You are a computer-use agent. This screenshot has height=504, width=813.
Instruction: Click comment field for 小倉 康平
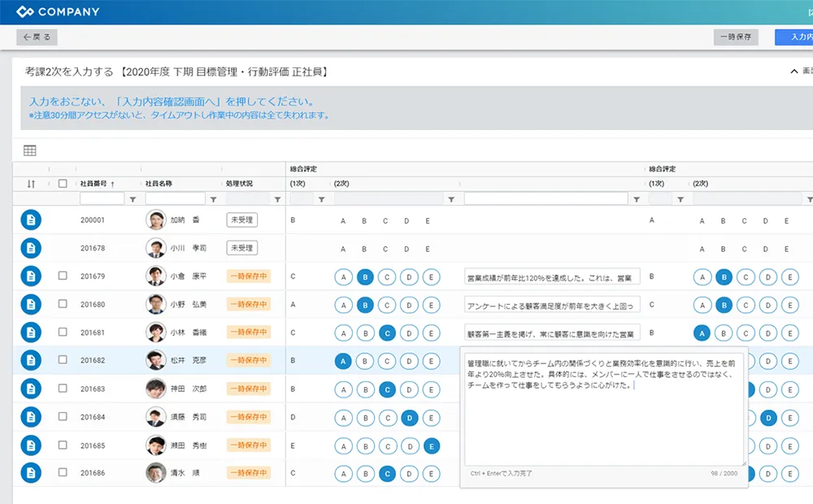(x=552, y=277)
